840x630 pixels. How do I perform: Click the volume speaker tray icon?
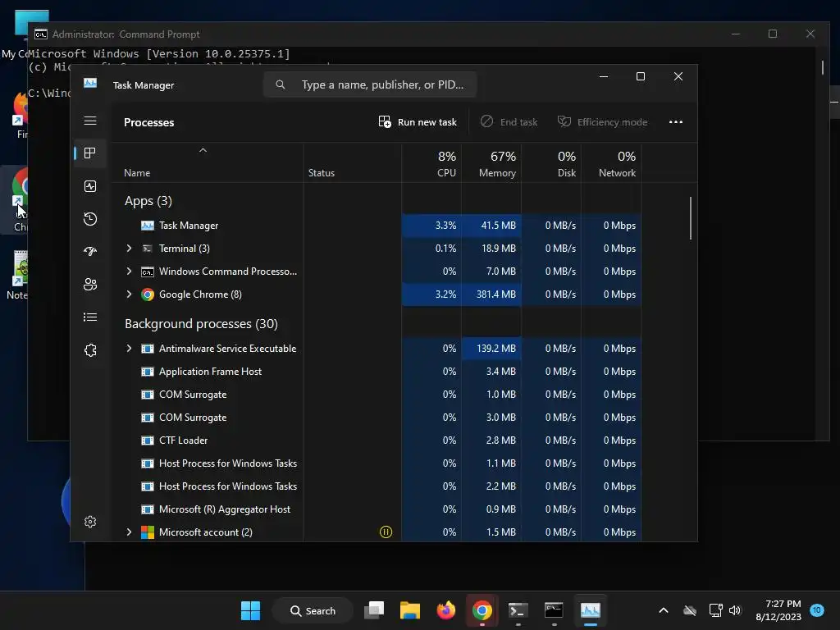(735, 610)
